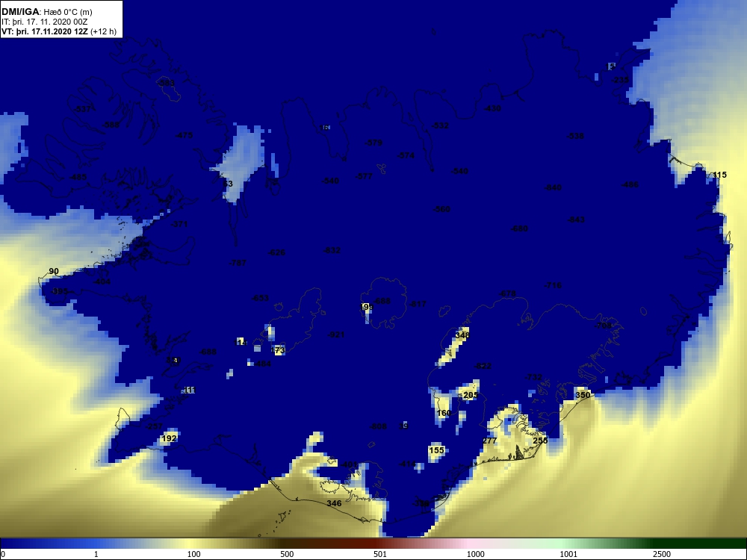Screen dimensions: 747x560
Task: Select the 'IT: þri. 17. 11. 2020 00Z' line
Action: pos(44,22)
